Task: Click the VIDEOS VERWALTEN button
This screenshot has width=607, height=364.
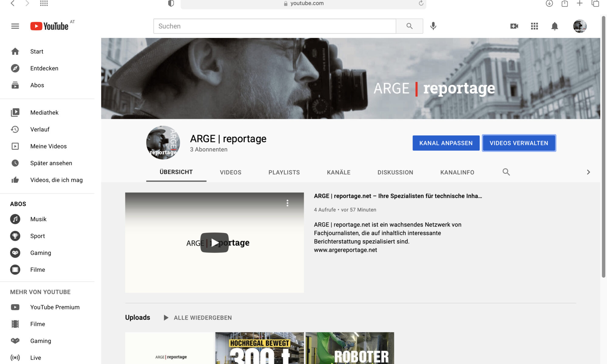Action: pyautogui.click(x=519, y=143)
